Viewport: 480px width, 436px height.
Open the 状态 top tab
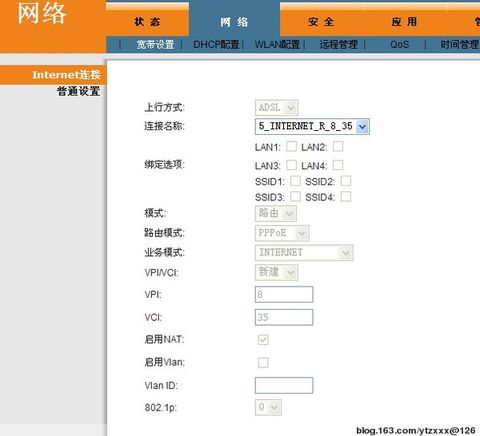pyautogui.click(x=147, y=22)
